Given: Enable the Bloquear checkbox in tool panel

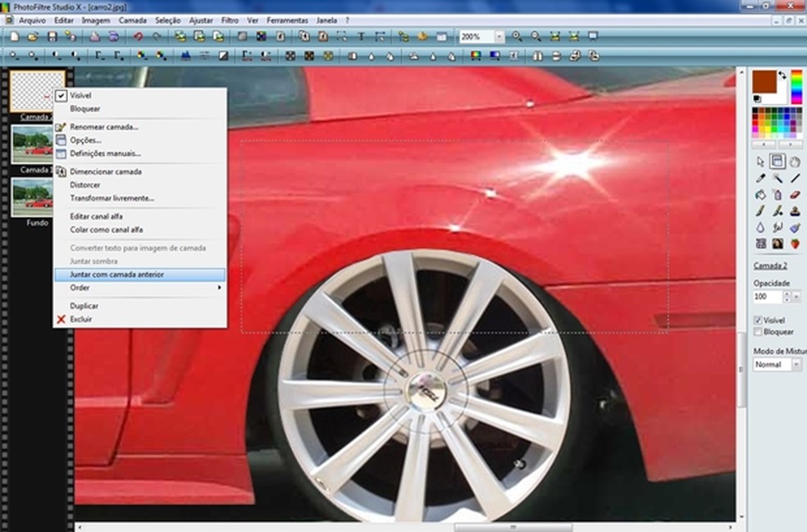Looking at the screenshot, I should [x=759, y=332].
